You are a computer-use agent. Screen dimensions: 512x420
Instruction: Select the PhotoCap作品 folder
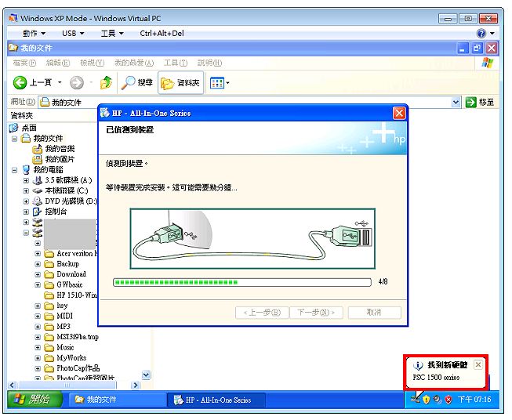pyautogui.click(x=78, y=368)
